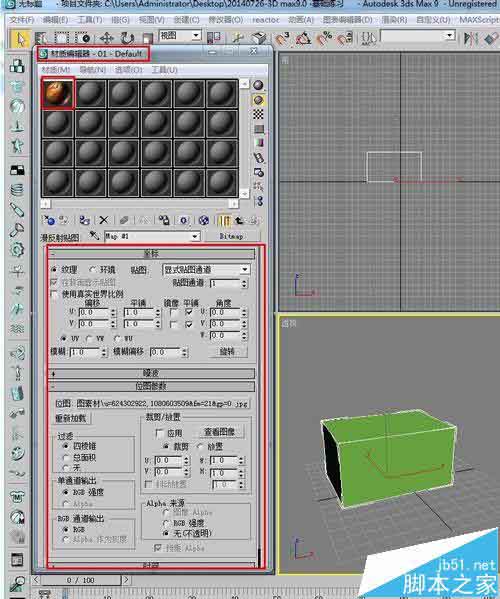Click the 旋转 (Rotate) button
The image size is (500, 599).
click(228, 351)
